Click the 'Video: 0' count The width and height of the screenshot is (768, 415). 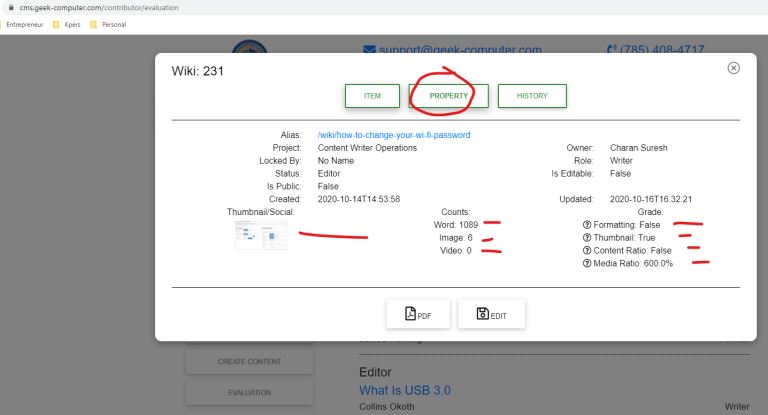pos(456,250)
